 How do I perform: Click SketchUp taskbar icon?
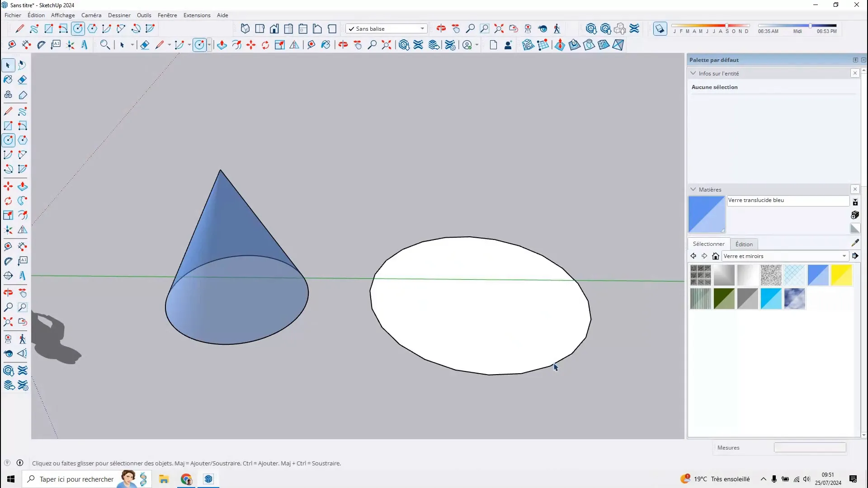point(209,479)
